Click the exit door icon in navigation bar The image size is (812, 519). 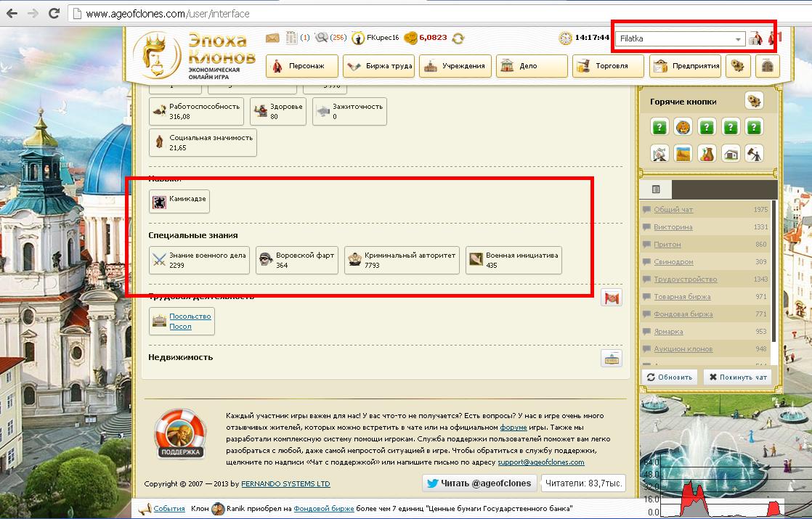(768, 66)
